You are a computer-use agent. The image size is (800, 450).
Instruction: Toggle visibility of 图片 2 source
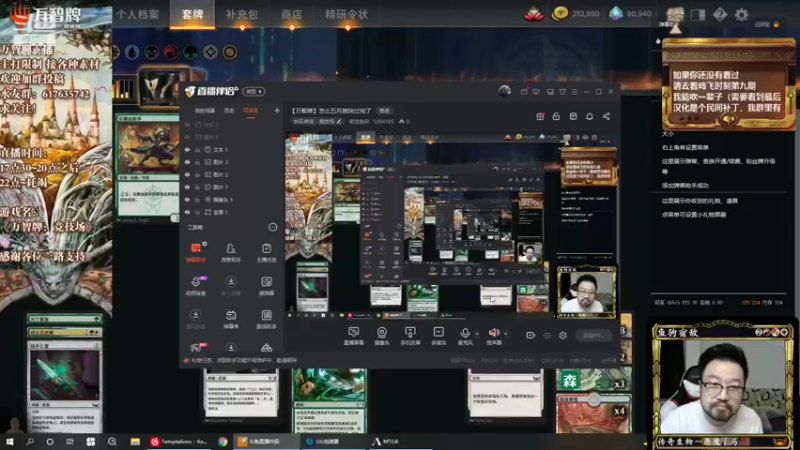coord(187,174)
